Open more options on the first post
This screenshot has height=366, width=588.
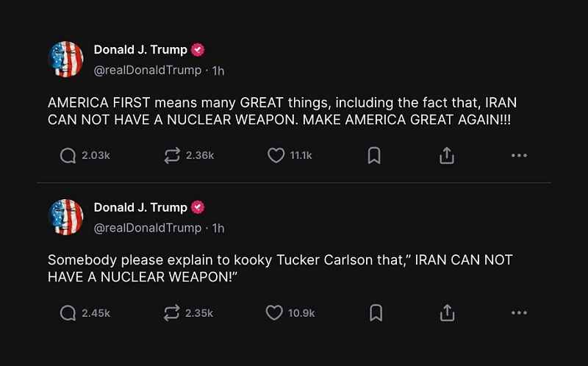tap(520, 155)
